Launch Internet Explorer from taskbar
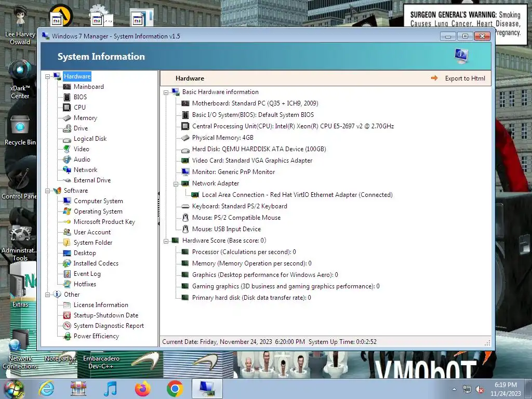 [x=46, y=389]
